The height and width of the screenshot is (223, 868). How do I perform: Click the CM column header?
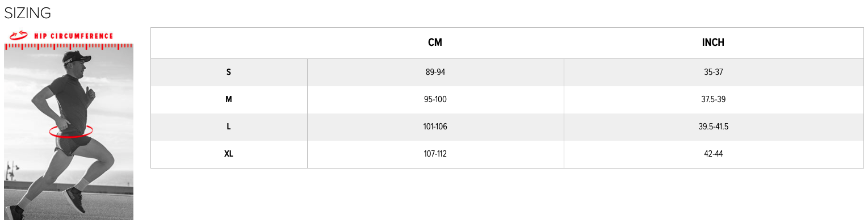[435, 43]
